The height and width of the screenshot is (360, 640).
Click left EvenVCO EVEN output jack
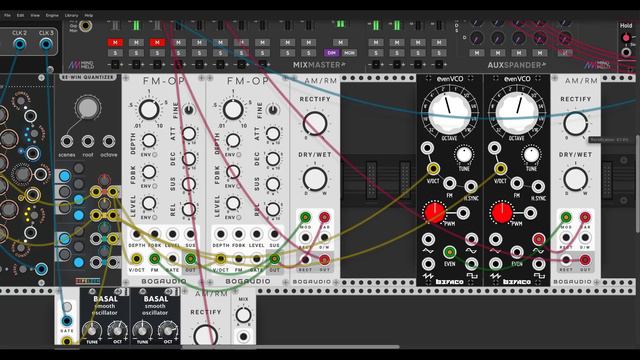449,252
